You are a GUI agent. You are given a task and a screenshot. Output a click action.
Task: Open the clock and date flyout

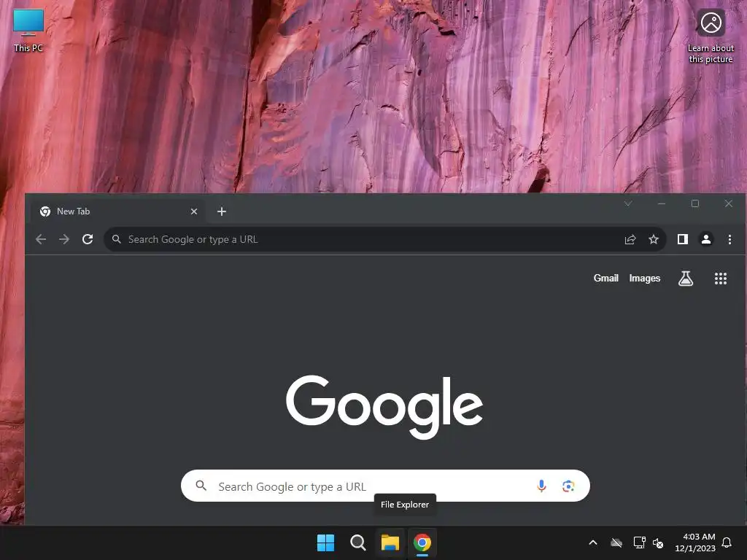point(695,542)
